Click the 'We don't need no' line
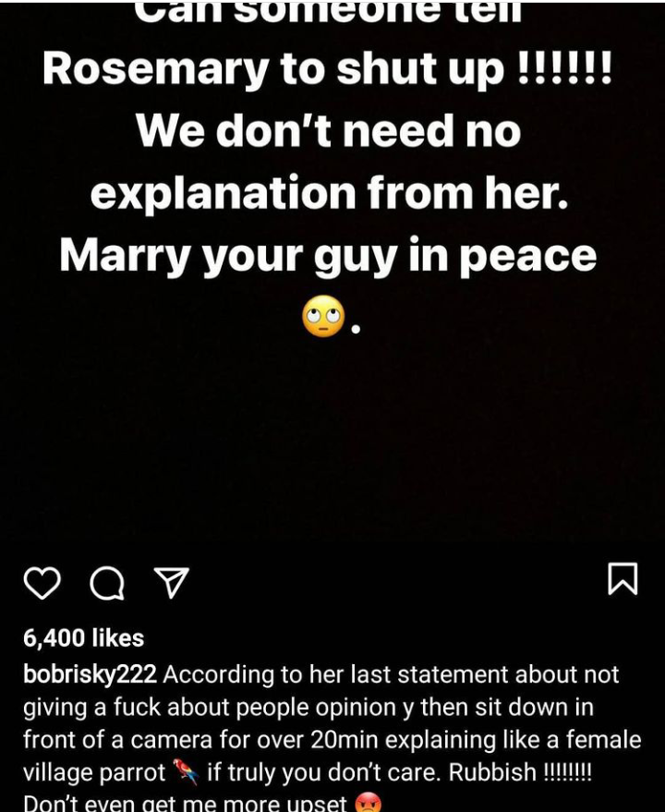The width and height of the screenshot is (665, 812). point(329,131)
